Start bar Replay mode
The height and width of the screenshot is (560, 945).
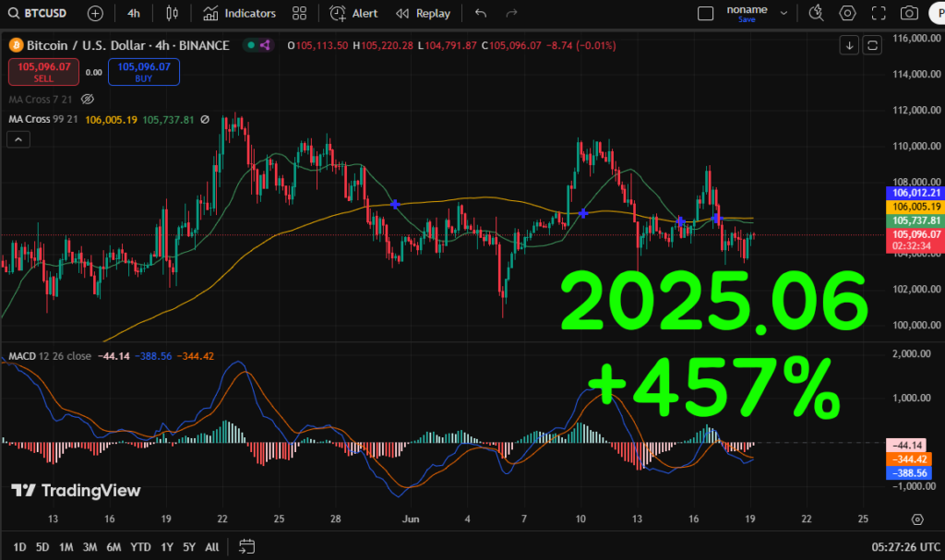(x=423, y=13)
